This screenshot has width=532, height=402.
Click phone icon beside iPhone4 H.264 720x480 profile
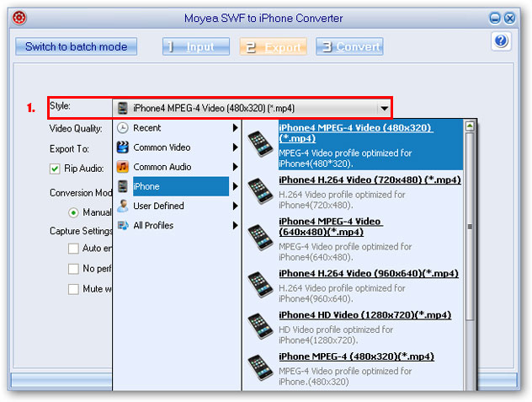pyautogui.click(x=260, y=191)
